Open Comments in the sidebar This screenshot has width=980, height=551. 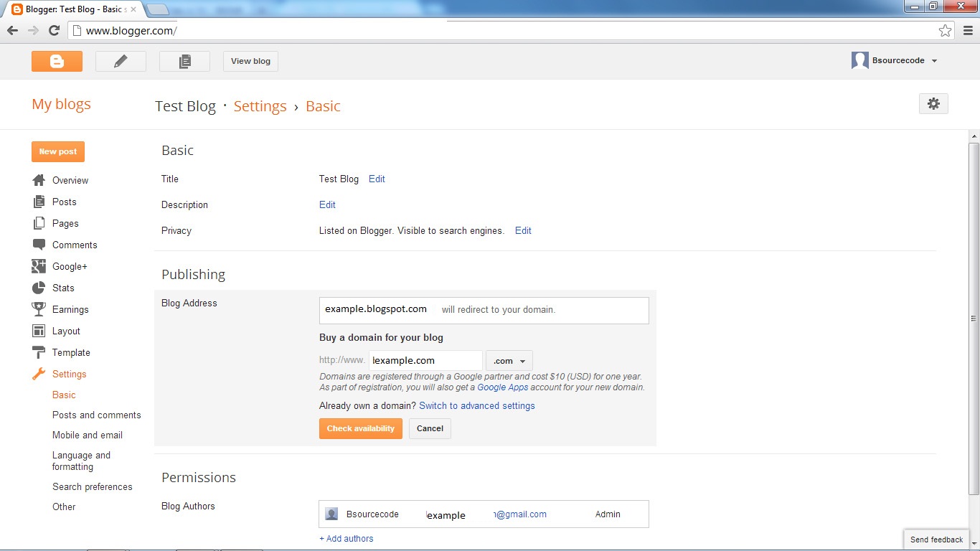(75, 245)
